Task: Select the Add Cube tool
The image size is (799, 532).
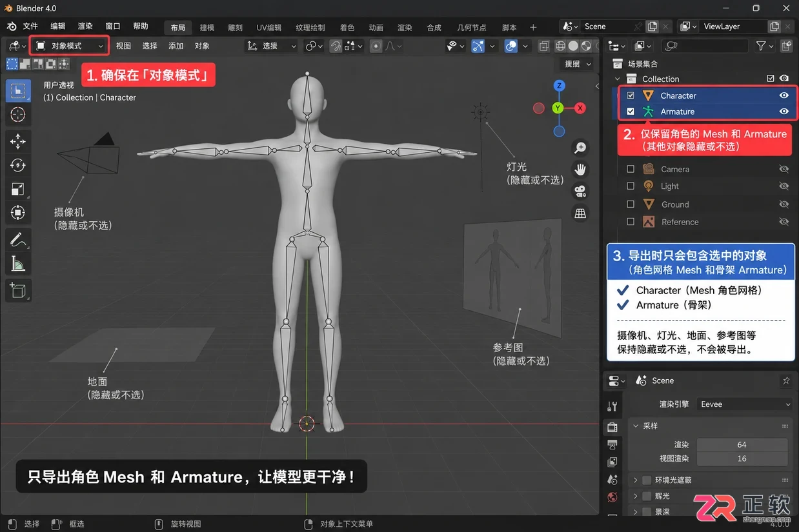Action: click(x=18, y=290)
